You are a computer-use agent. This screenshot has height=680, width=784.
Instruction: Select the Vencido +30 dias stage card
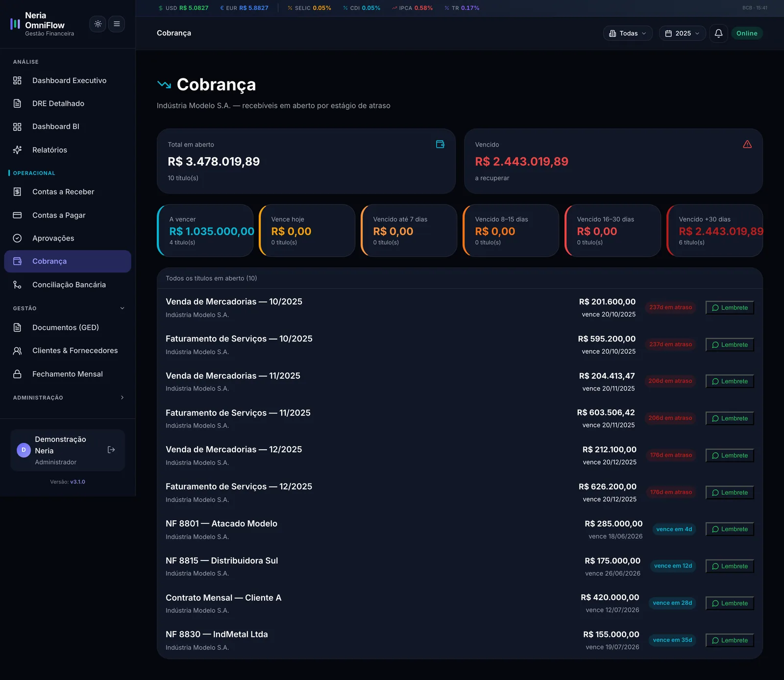click(x=714, y=231)
